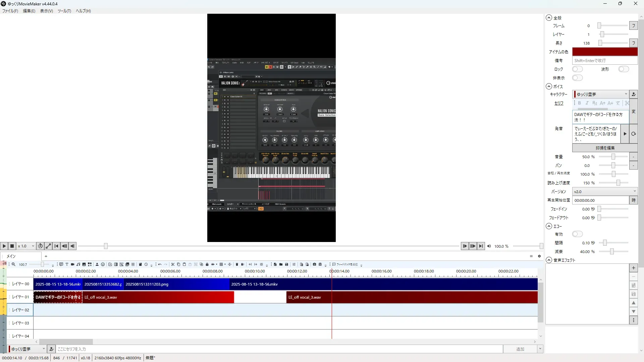
Task: Toggle the ロック switch on
Action: pos(577,69)
